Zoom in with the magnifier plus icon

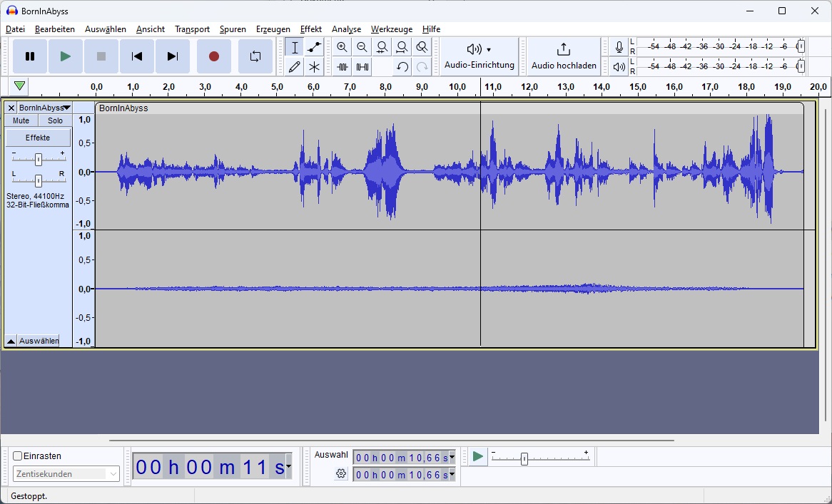pyautogui.click(x=343, y=48)
